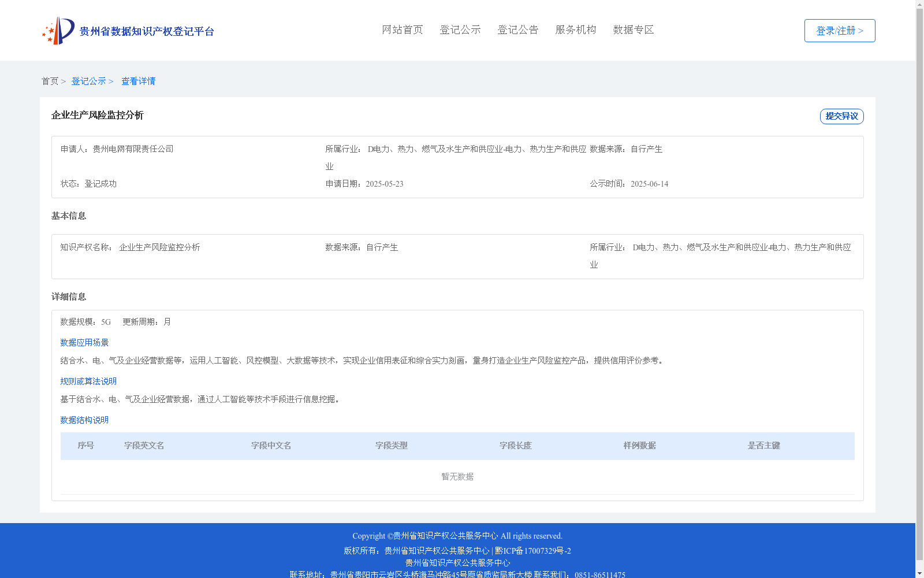
Task: Open the 网站首页 navigation menu item
Action: (x=402, y=29)
